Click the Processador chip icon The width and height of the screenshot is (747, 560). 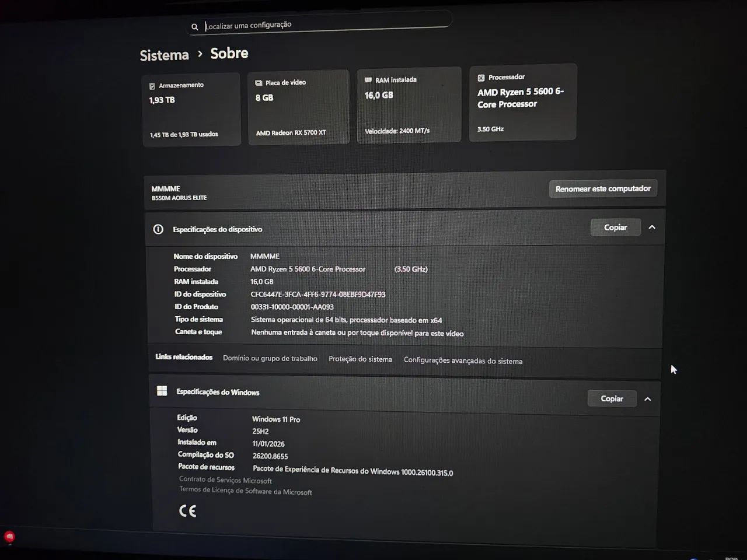coord(481,78)
